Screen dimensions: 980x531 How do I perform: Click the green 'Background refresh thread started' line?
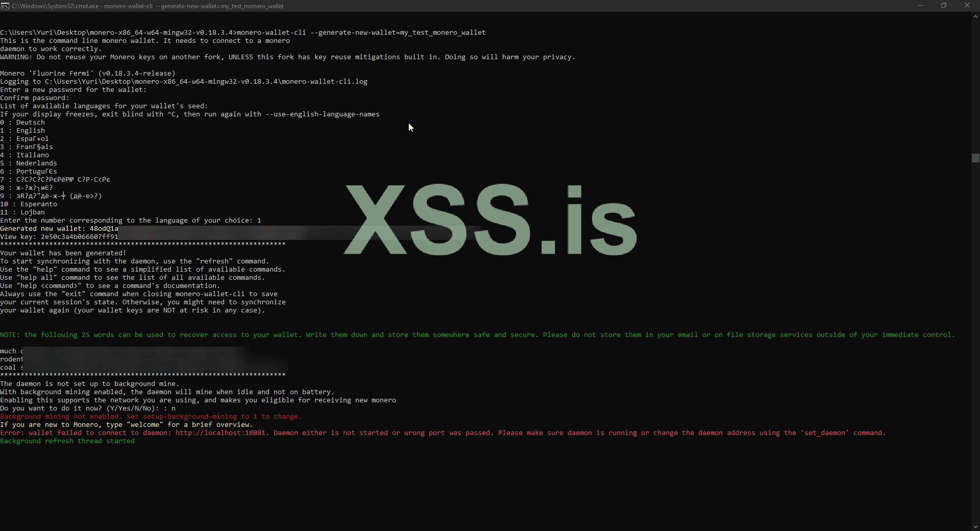[67, 441]
